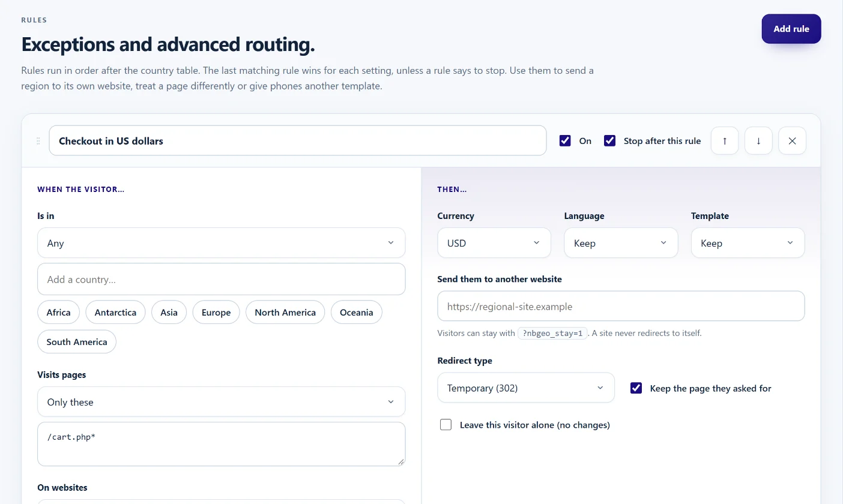The image size is (843, 504).
Task: Select the Africa region chip
Action: 58,313
